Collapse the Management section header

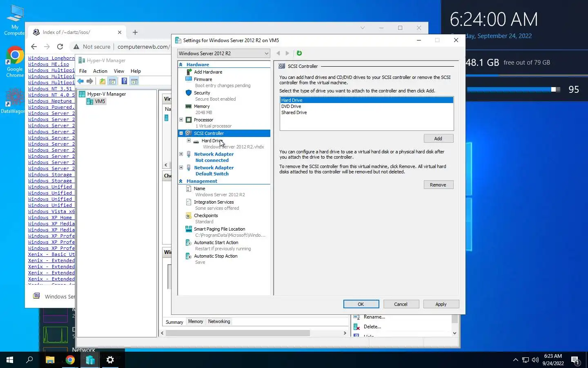(181, 181)
